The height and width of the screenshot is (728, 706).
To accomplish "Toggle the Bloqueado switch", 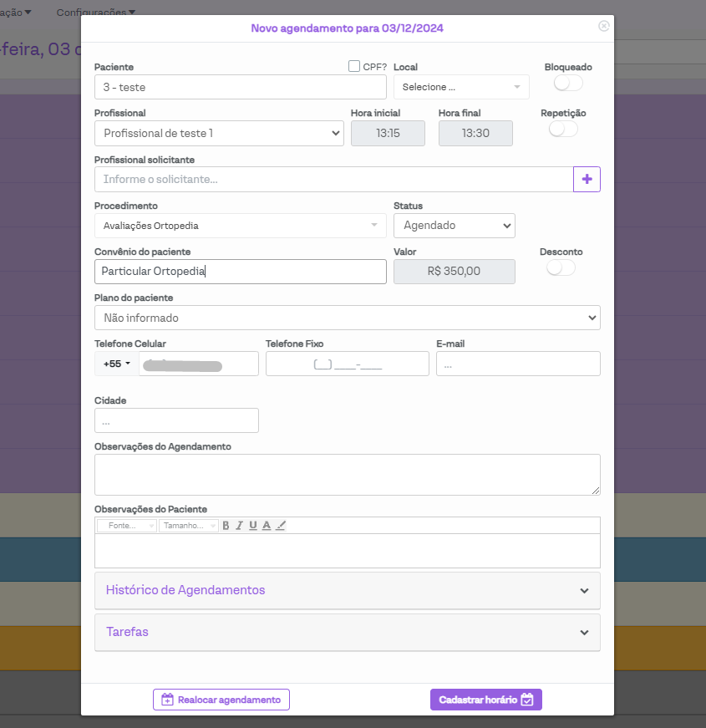I will (x=568, y=83).
